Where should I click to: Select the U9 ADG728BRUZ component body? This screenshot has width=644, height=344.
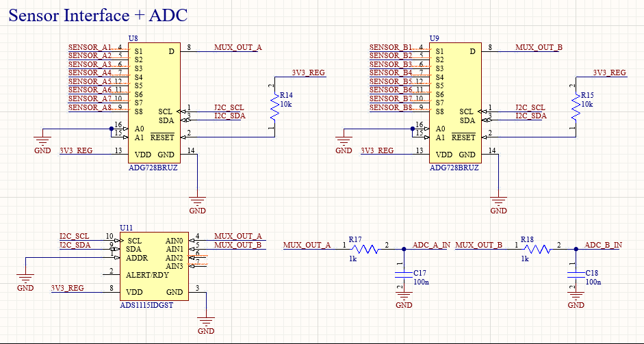[456, 103]
